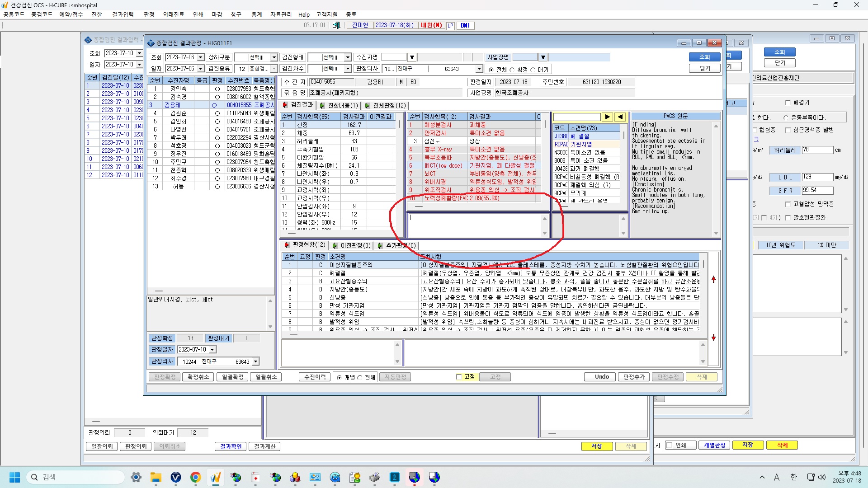This screenshot has height=488, width=868.
Task: Click into the 허리둘레 input field
Action: [x=817, y=150]
